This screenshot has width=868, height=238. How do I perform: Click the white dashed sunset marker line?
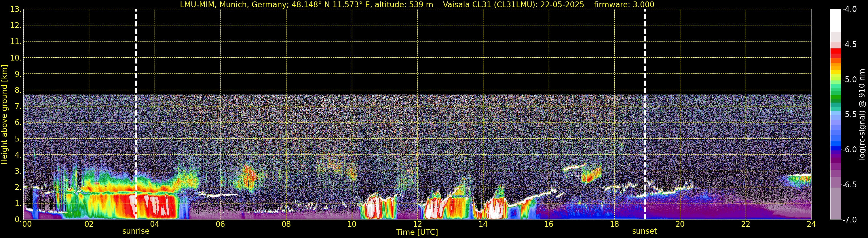click(x=645, y=114)
